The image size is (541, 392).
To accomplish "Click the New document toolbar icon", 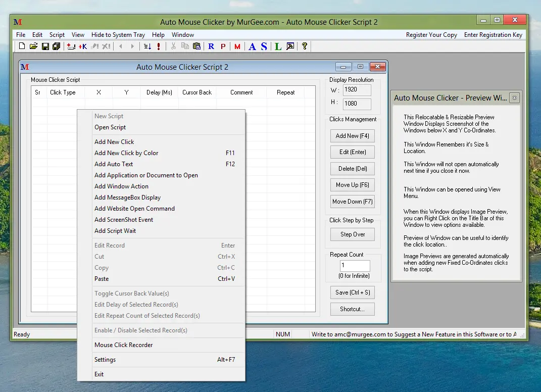I will pyautogui.click(x=22, y=46).
